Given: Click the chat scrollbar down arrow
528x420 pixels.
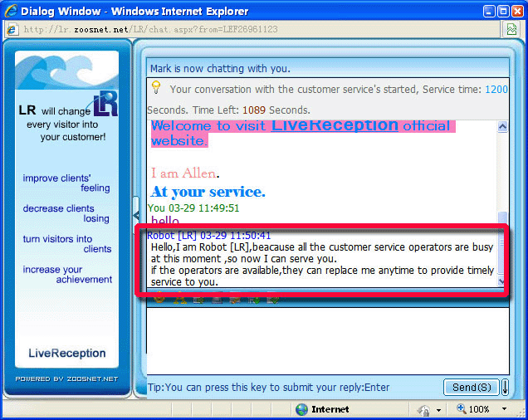Looking at the screenshot, I should [501, 281].
